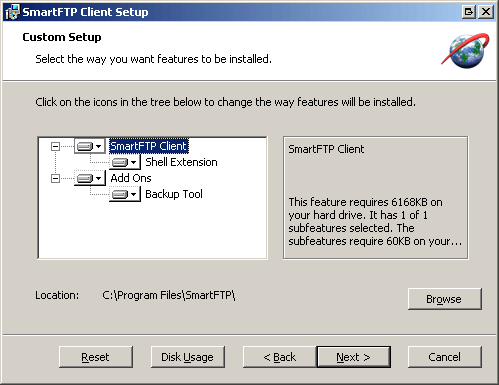Open Shell Extension feature drive icon
Image resolution: width=499 pixels, height=385 pixels.
coord(125,162)
